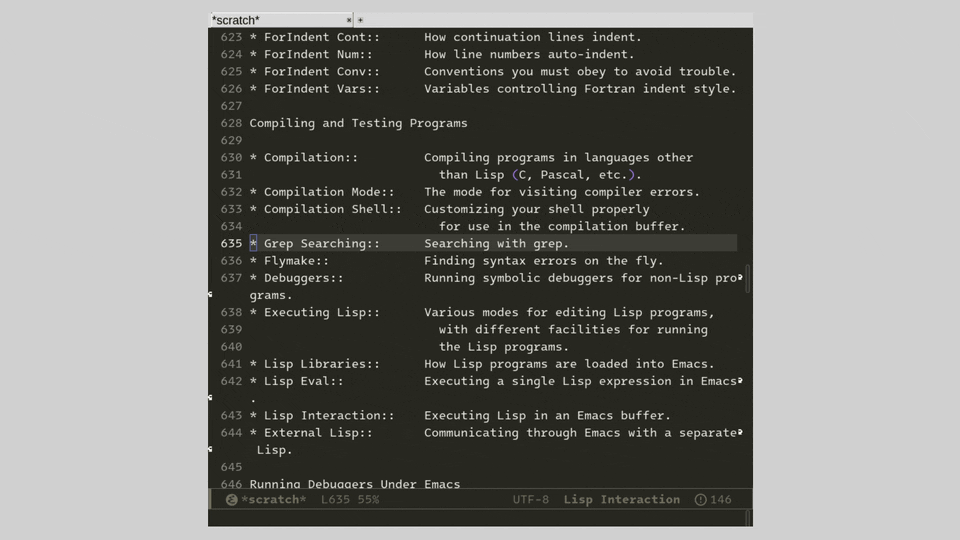Click line number 641 in the gutter
Image resolution: width=960 pixels, height=540 pixels.
click(x=231, y=364)
